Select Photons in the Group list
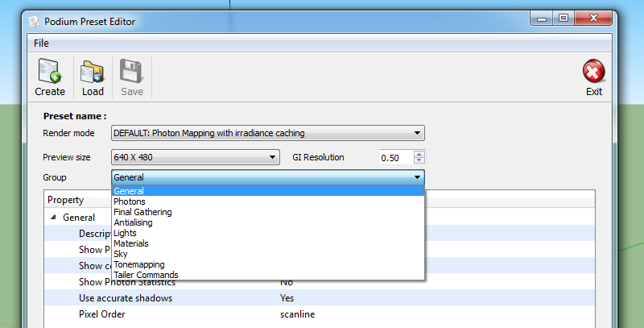 coord(268,201)
